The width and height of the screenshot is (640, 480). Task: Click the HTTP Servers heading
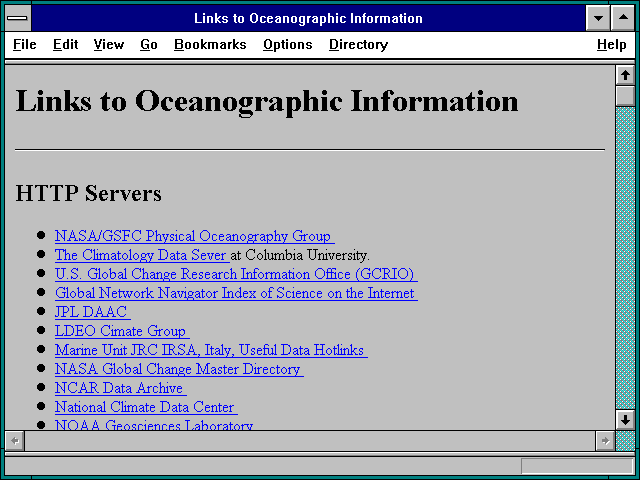pyautogui.click(x=89, y=193)
